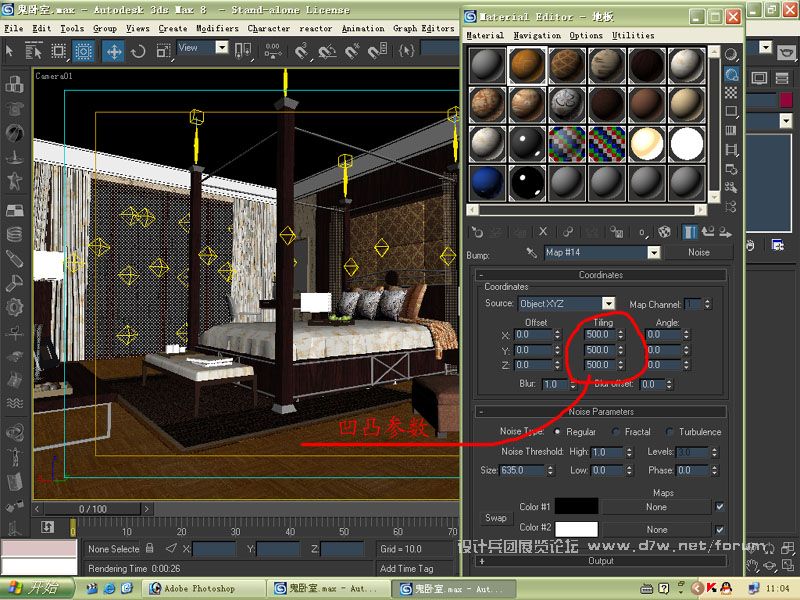Open the Utilities menu in Material Editor
Viewport: 800px width, 600px height.
(x=633, y=35)
